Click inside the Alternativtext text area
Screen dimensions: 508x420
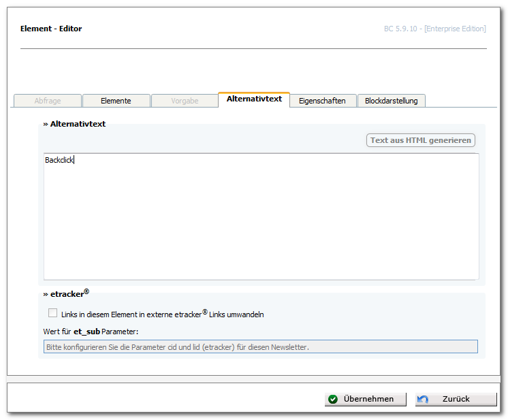pyautogui.click(x=261, y=216)
